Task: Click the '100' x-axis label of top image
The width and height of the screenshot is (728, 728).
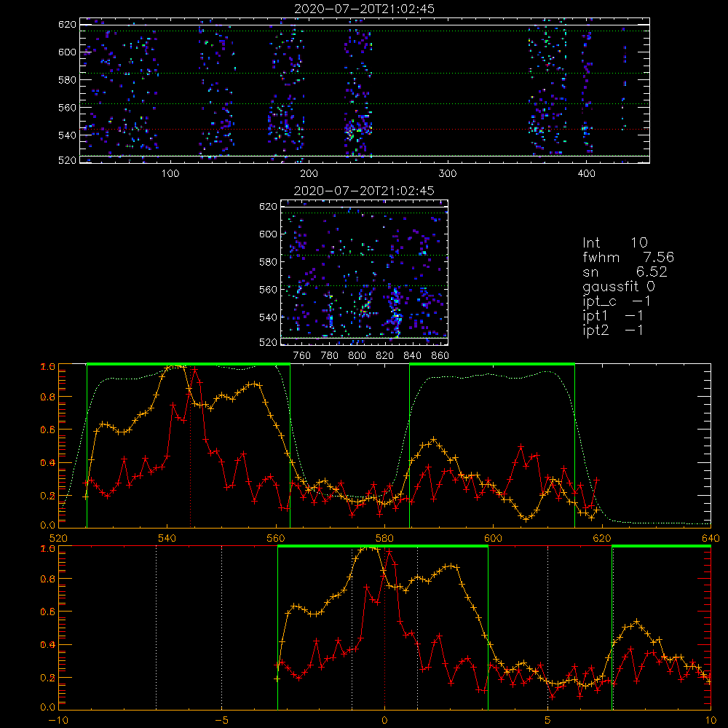Action: [x=170, y=174]
